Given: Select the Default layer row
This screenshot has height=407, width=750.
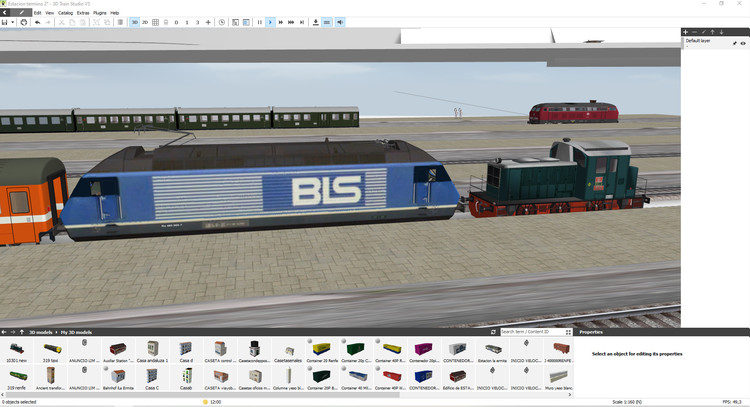Looking at the screenshot, I should [715, 43].
